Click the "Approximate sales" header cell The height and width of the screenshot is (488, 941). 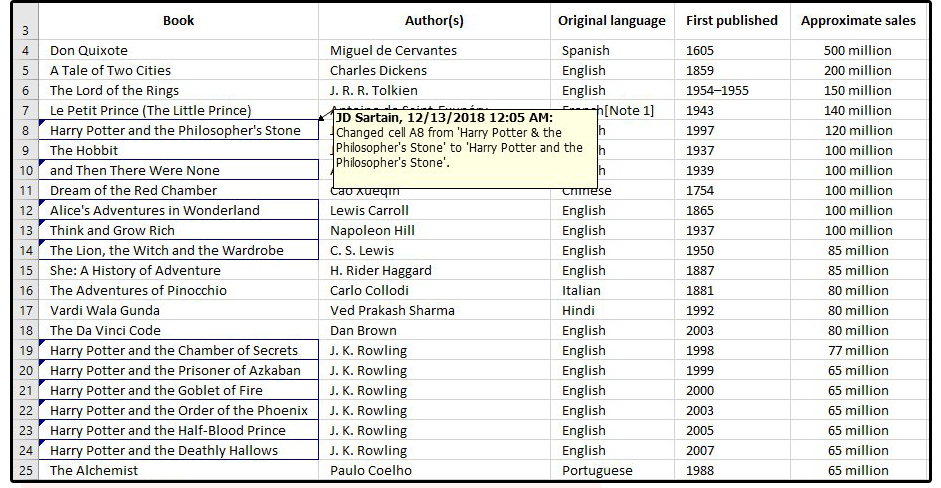click(858, 21)
